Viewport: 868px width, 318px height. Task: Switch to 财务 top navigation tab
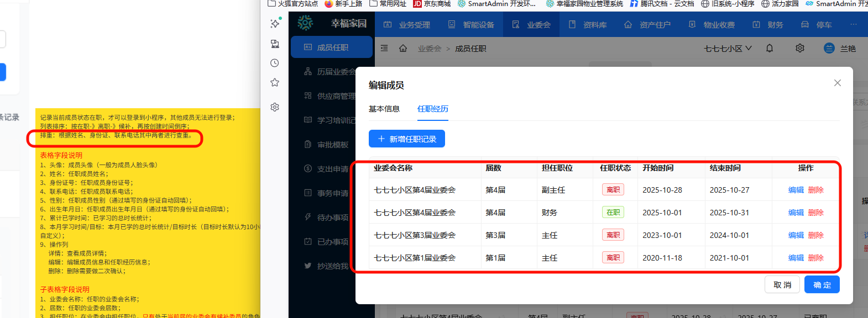pyautogui.click(x=768, y=25)
